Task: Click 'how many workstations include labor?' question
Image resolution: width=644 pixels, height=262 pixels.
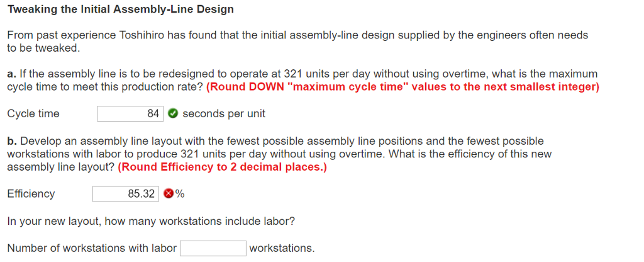Action: pyautogui.click(x=199, y=221)
